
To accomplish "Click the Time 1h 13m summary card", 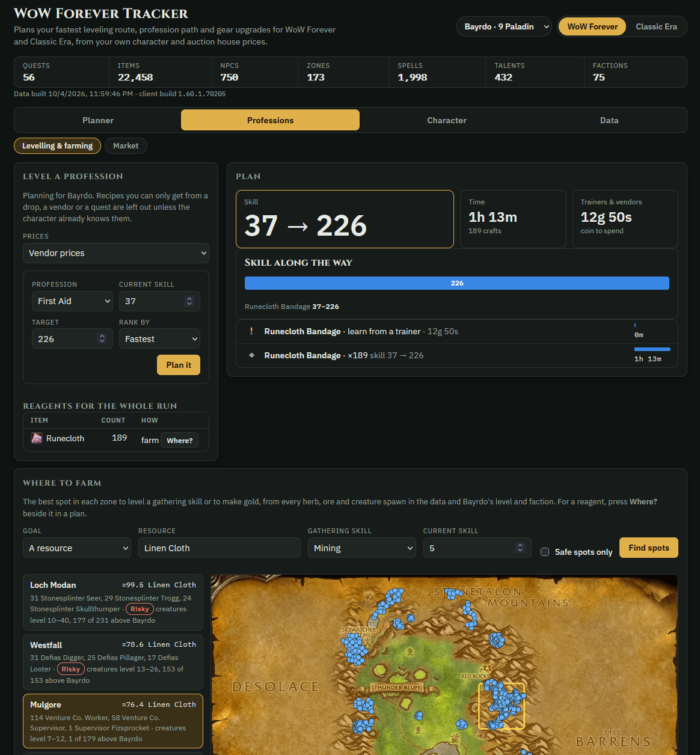I will [513, 219].
